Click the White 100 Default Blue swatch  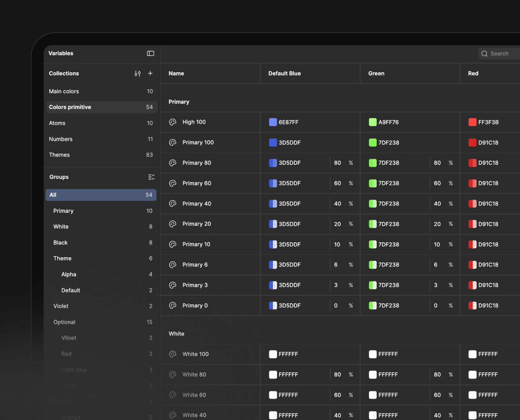273,354
